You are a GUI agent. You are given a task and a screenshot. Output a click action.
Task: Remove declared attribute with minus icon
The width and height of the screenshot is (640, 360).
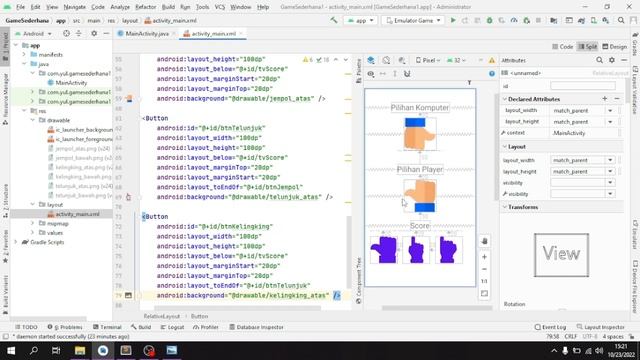click(x=617, y=99)
